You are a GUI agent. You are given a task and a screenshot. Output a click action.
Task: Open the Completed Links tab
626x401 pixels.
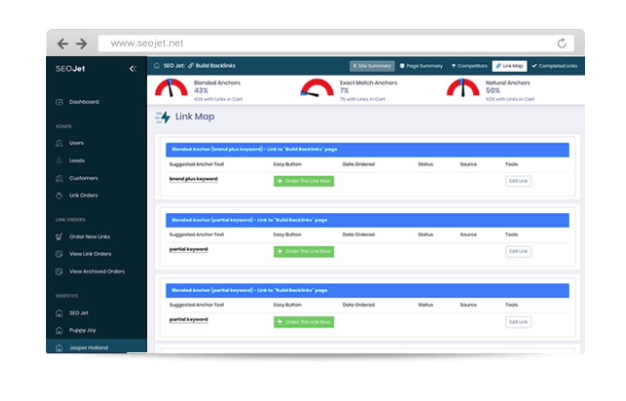point(555,66)
